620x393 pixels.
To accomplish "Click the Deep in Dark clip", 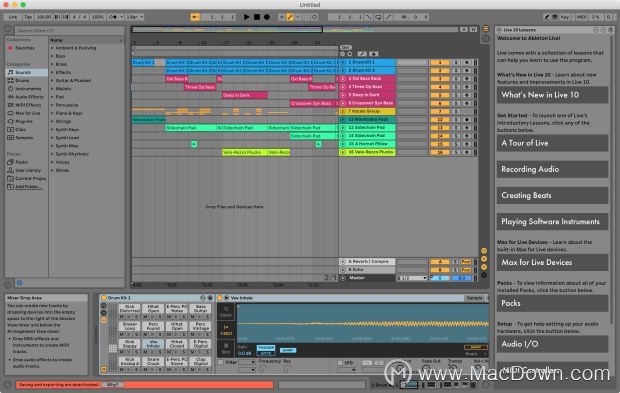I will (x=244, y=95).
